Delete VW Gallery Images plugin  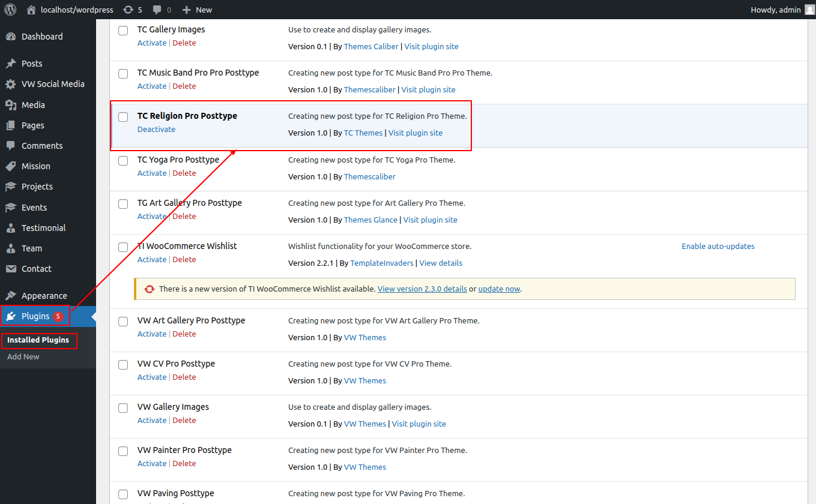click(184, 421)
